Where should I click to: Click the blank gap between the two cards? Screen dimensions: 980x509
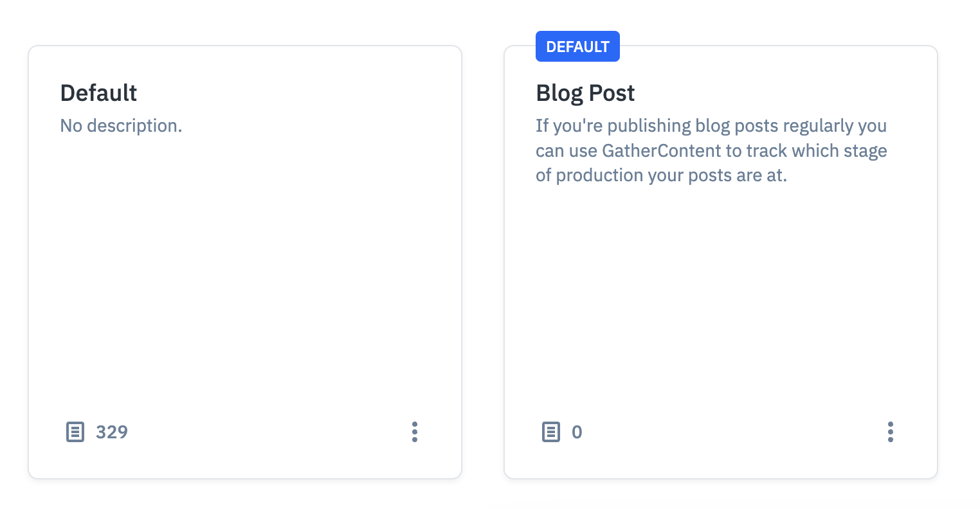[x=483, y=257]
